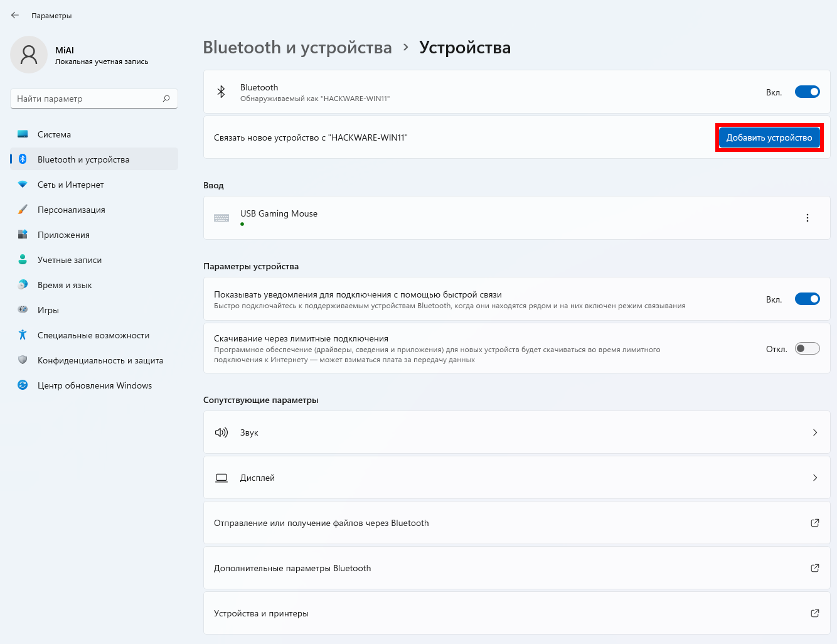Click MiAl account name text
Image resolution: width=837 pixels, height=644 pixels.
pyautogui.click(x=65, y=50)
